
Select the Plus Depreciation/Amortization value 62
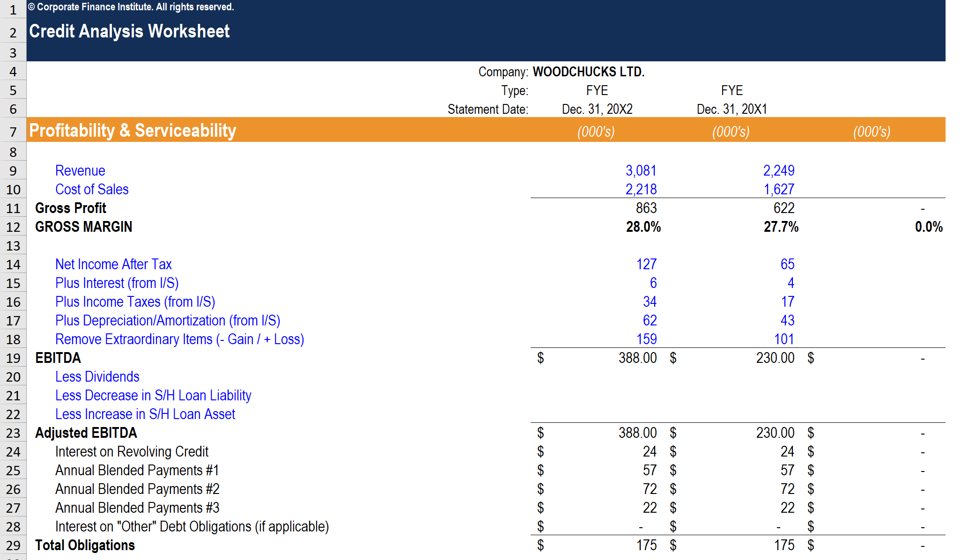(649, 320)
